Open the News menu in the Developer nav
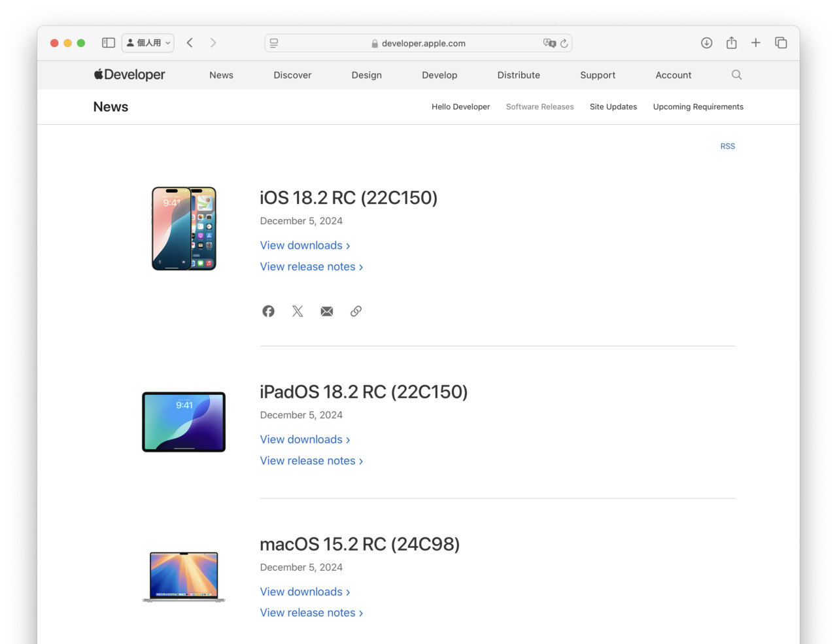Screen dimensions: 837x644 click(x=221, y=75)
